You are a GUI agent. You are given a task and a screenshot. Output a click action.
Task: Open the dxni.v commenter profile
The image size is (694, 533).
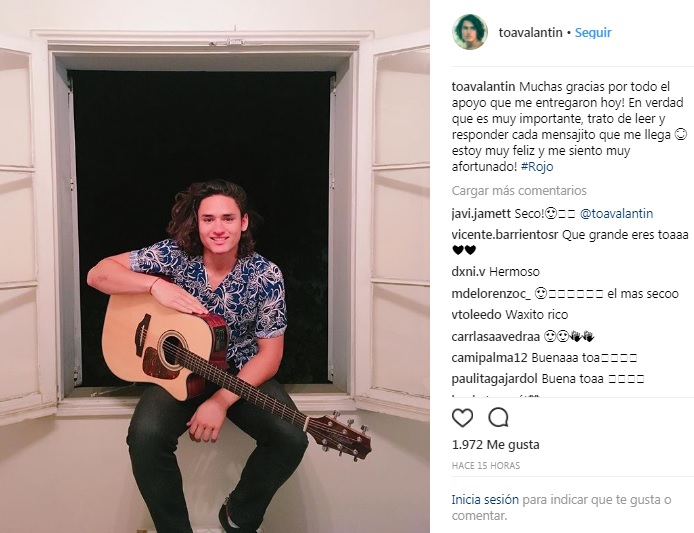coord(468,272)
